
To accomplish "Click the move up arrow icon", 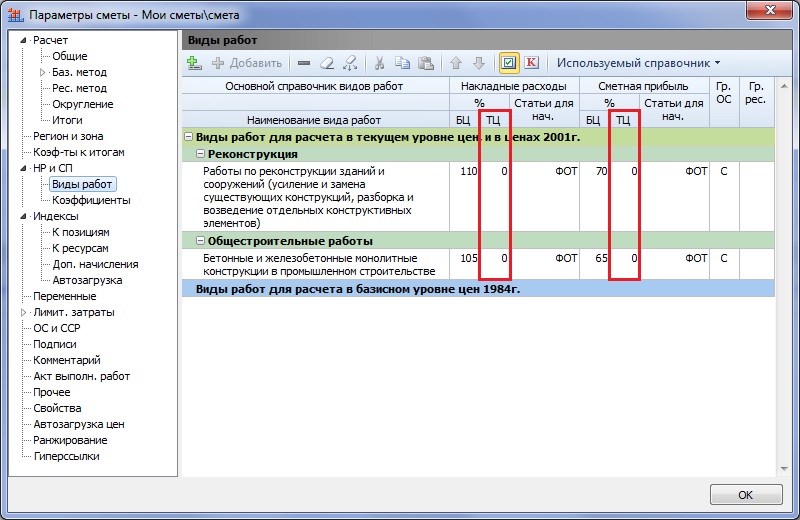I will click(456, 63).
